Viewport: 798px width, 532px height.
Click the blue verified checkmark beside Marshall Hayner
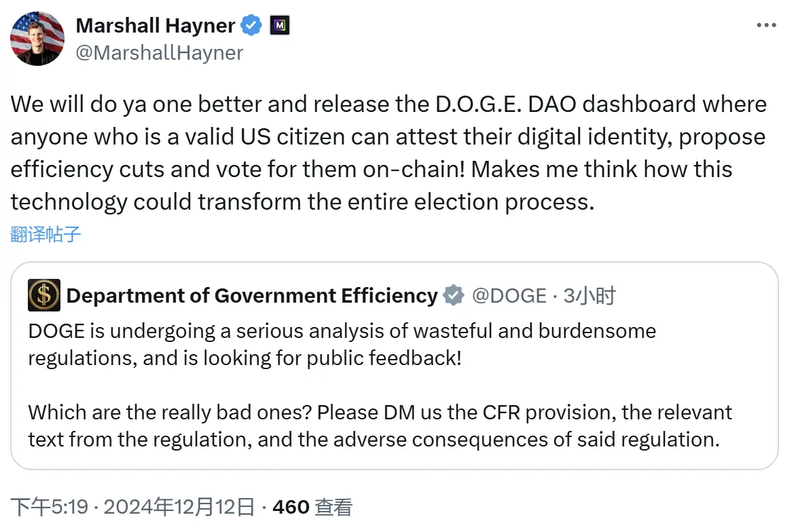pos(251,25)
